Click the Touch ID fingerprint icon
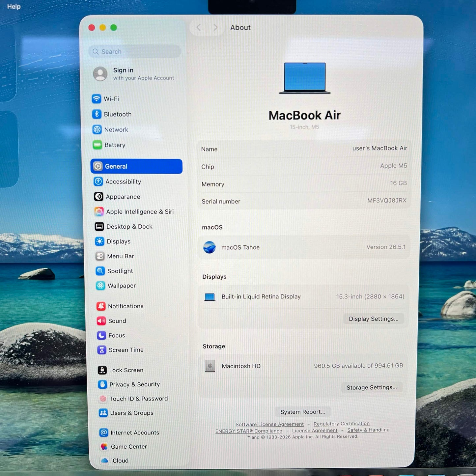The height and width of the screenshot is (476, 476). (x=103, y=399)
